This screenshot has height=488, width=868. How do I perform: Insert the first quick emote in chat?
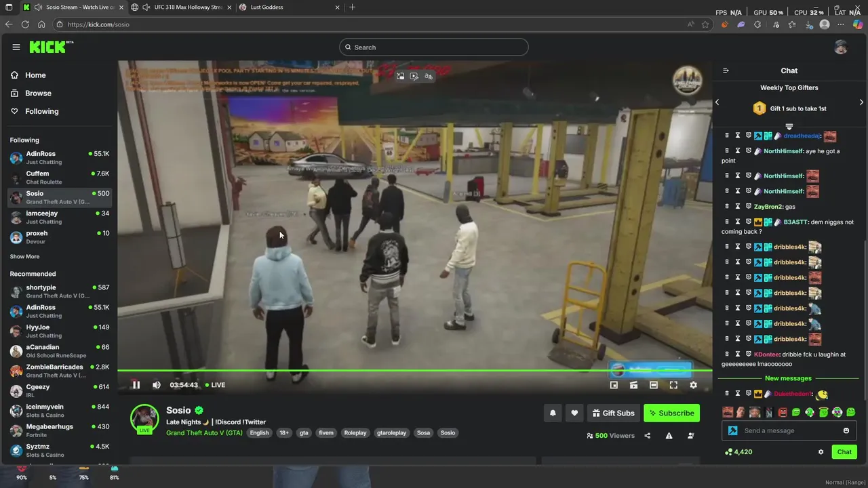click(x=728, y=412)
